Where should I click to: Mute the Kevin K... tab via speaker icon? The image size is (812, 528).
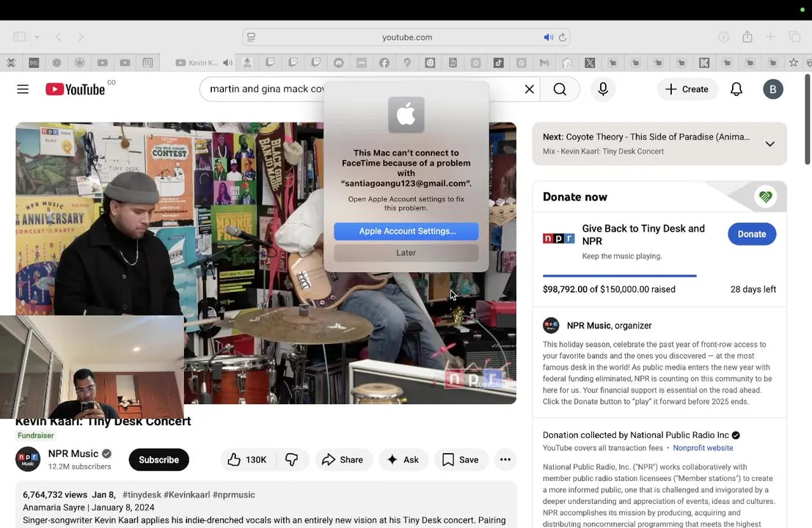coord(227,62)
